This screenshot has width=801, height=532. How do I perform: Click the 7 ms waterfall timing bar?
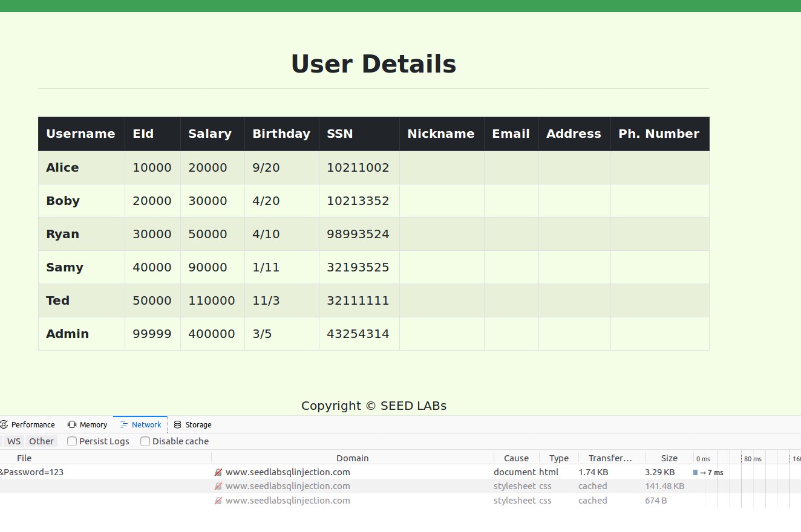point(696,473)
